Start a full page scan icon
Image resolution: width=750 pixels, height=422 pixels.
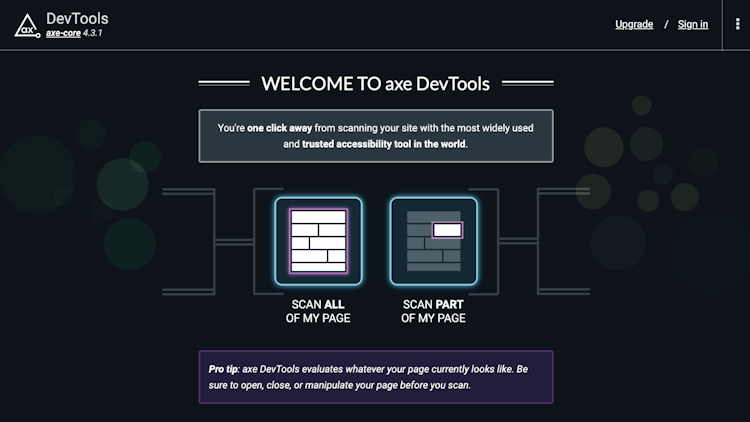[318, 241]
